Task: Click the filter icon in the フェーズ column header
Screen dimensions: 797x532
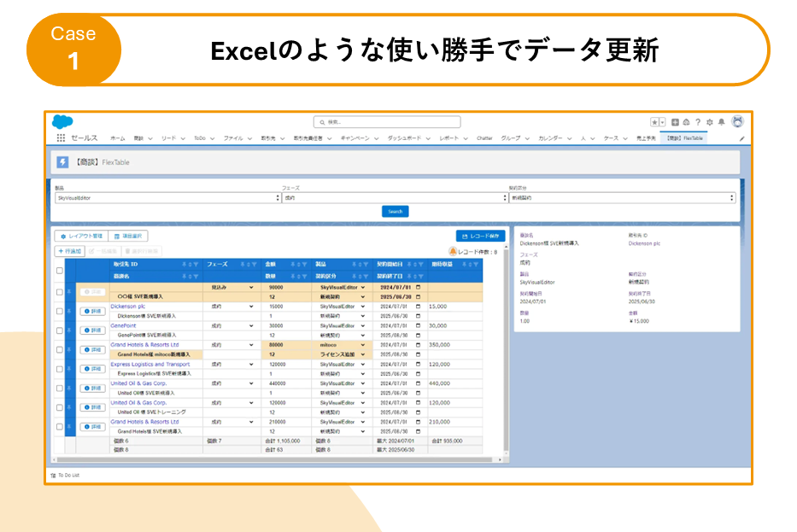Action: click(255, 264)
